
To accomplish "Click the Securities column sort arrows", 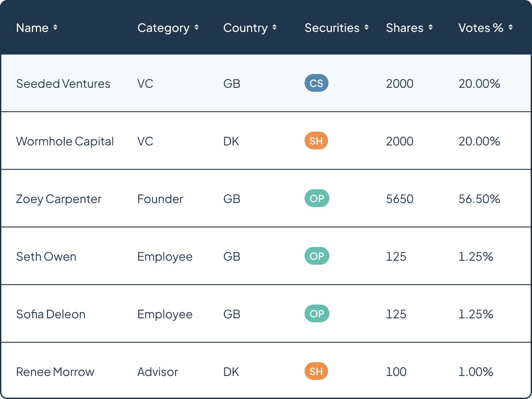I will pos(366,27).
